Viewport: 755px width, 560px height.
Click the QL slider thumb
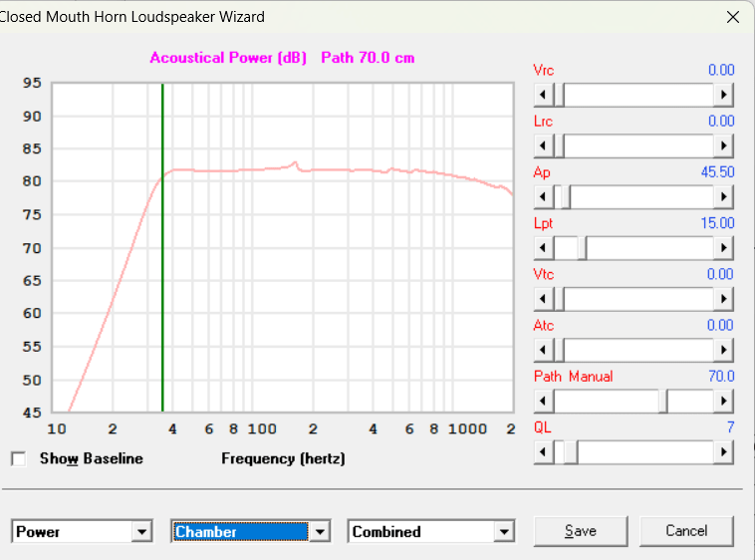571,452
